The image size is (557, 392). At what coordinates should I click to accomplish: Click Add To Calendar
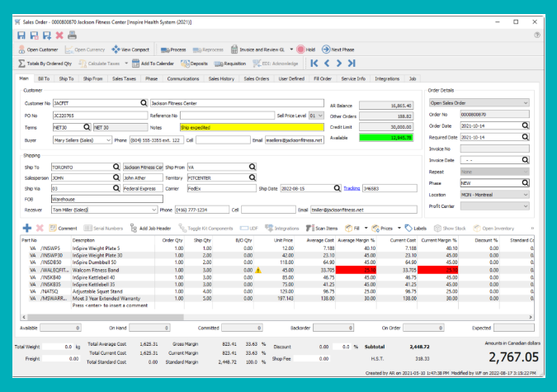point(153,64)
